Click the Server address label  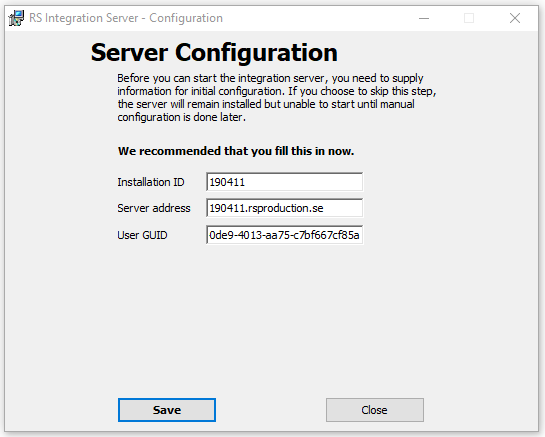point(154,208)
